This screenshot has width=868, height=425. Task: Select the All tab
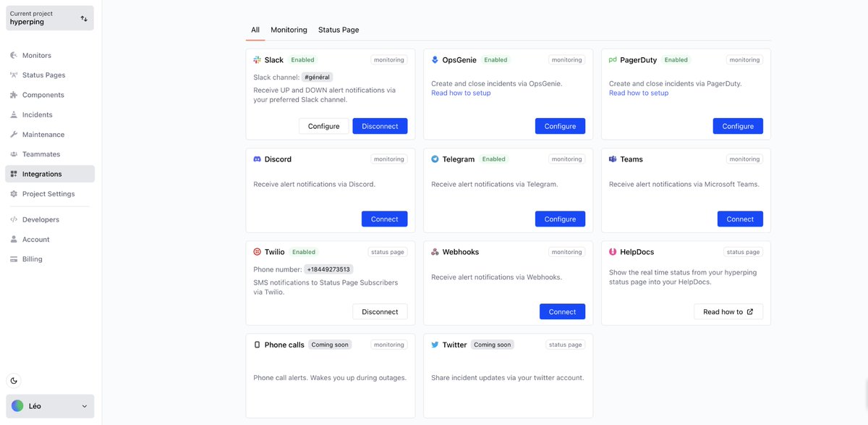pyautogui.click(x=255, y=30)
